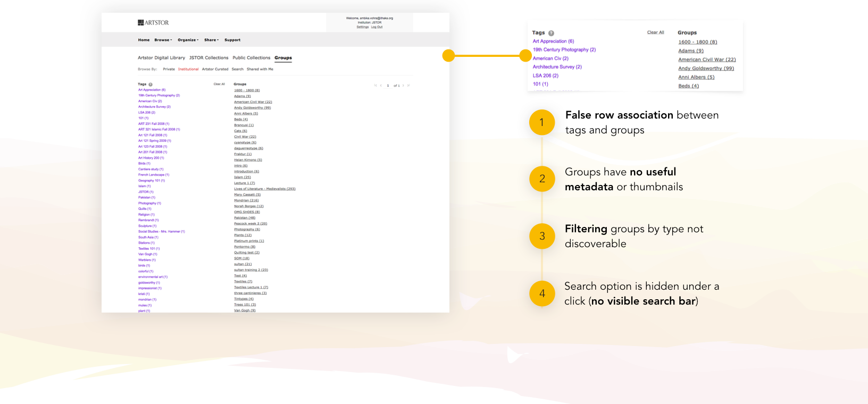The height and width of the screenshot is (404, 868).
Task: Filter by Art History 200 tag
Action: point(151,158)
